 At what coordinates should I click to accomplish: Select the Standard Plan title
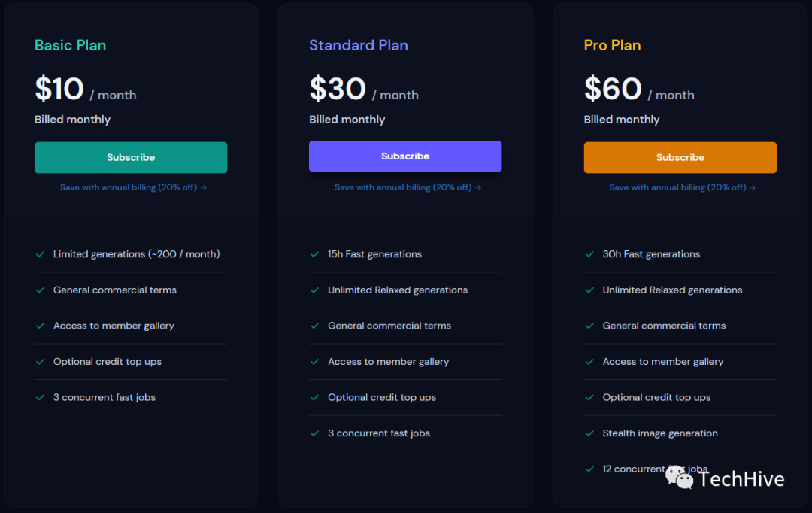point(359,45)
